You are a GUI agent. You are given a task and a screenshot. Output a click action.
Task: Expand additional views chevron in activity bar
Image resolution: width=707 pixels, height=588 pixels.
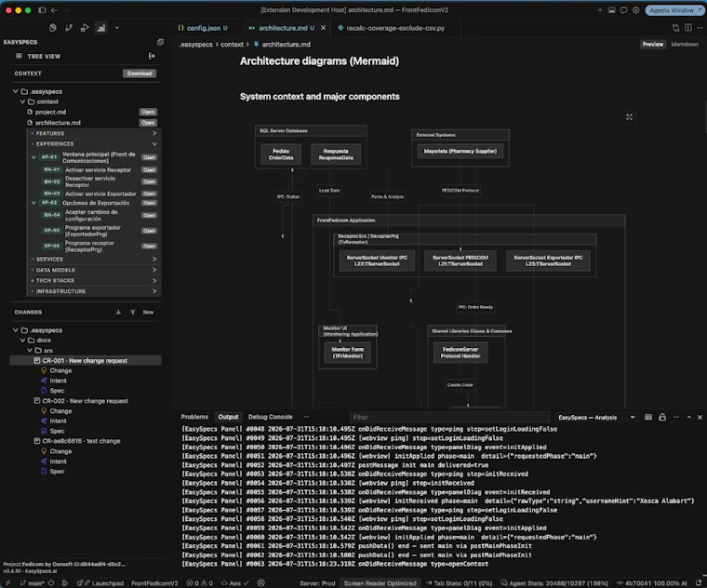coord(117,28)
